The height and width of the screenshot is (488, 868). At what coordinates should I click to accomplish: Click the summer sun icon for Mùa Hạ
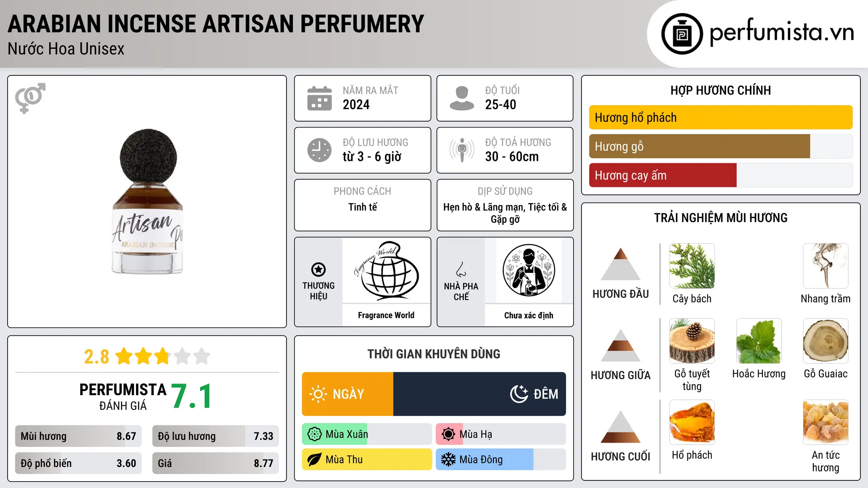point(448,434)
